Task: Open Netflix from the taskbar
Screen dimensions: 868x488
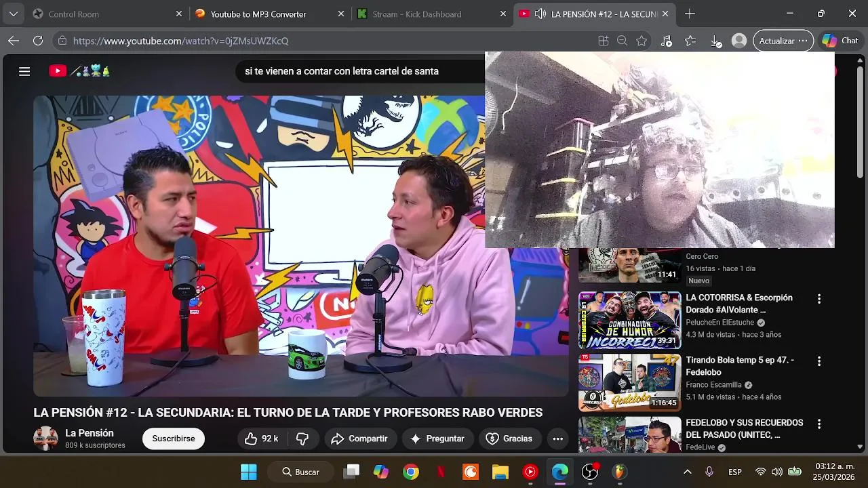Action: click(x=441, y=472)
